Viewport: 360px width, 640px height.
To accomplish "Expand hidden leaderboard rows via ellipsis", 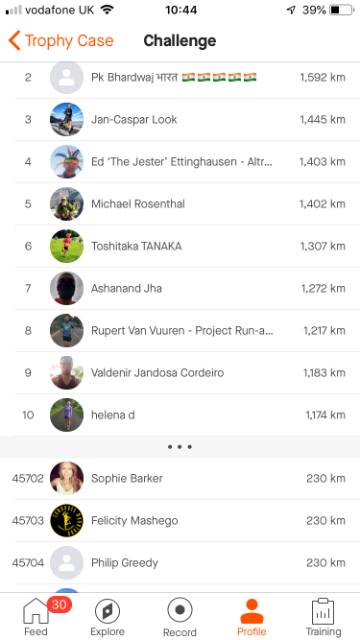I will pyautogui.click(x=180, y=447).
